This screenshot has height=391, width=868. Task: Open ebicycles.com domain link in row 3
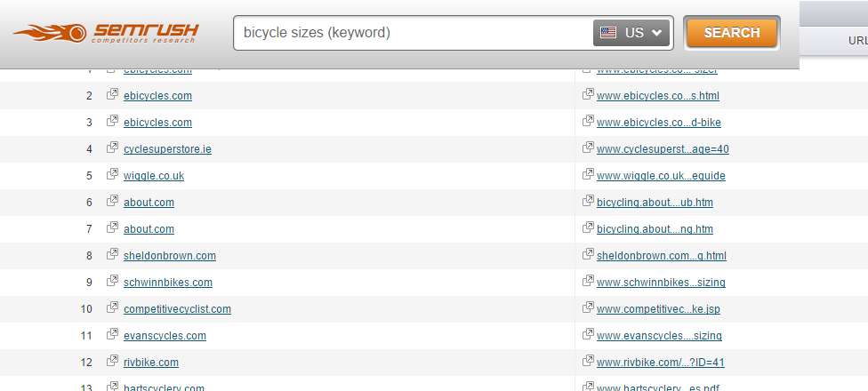point(157,123)
